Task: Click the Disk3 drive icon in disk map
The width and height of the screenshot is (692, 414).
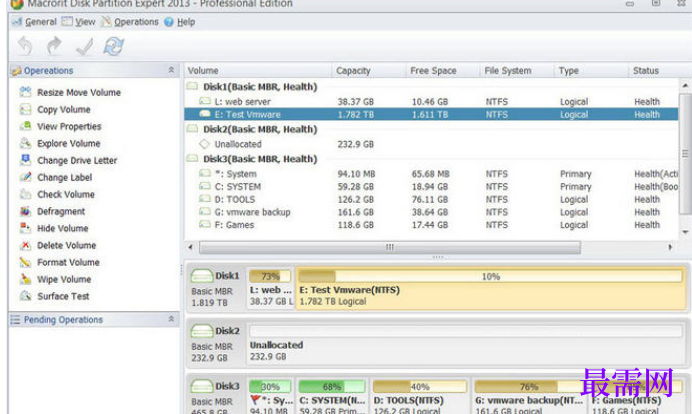Action: click(x=202, y=386)
